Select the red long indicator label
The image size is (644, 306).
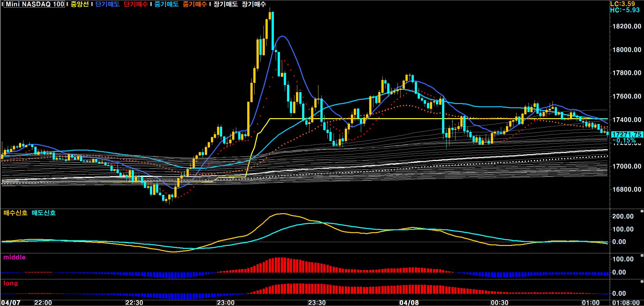pyautogui.click(x=11, y=283)
